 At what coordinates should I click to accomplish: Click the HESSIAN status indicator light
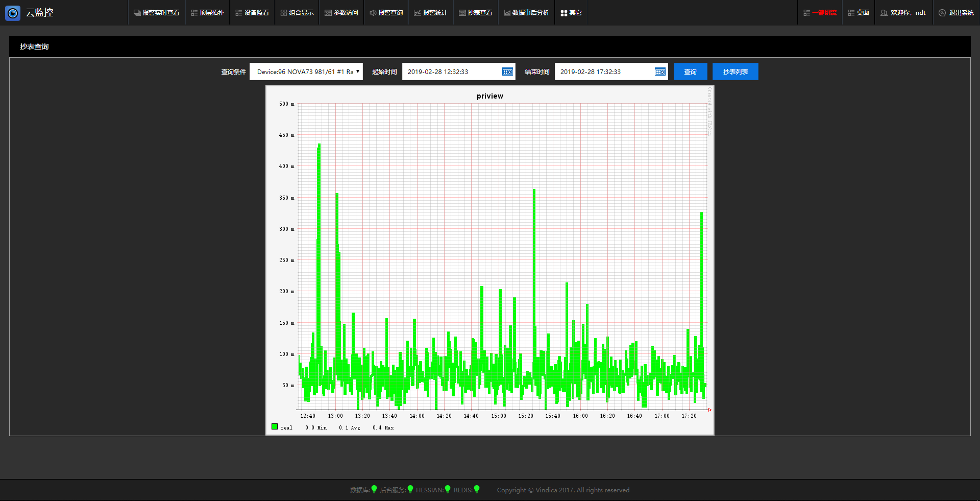tap(448, 489)
